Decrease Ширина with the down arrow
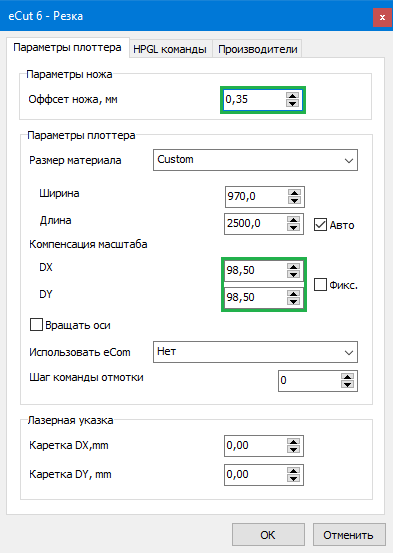The height and width of the screenshot is (553, 393). point(294,200)
